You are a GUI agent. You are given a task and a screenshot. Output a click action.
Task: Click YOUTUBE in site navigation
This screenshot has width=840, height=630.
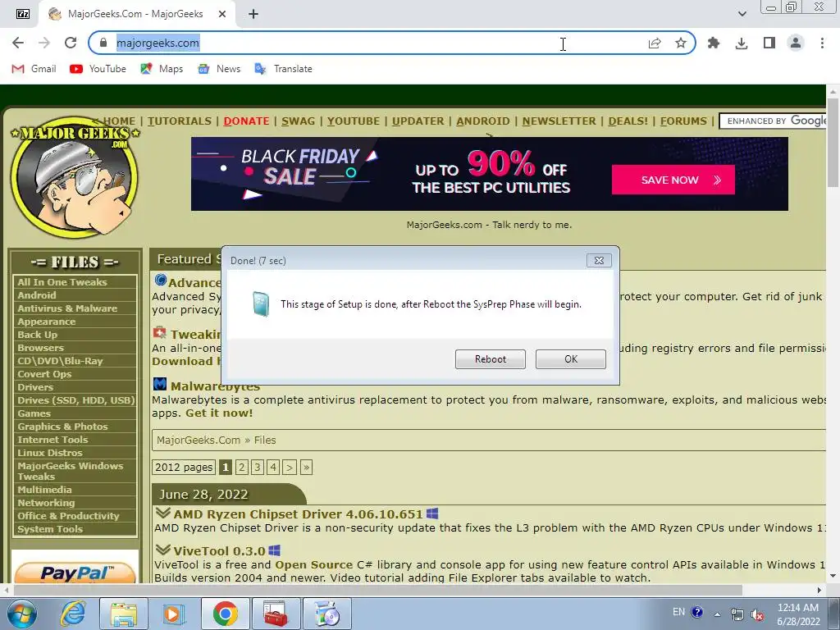[x=354, y=121]
